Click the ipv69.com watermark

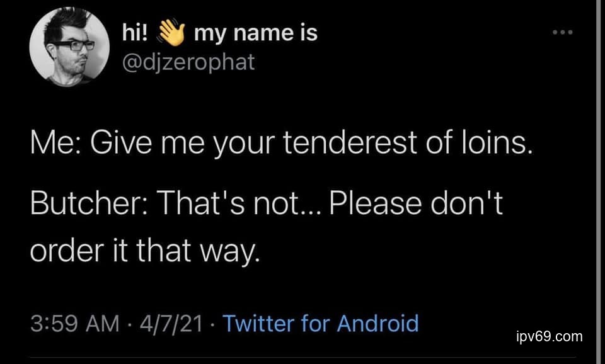pos(549,336)
